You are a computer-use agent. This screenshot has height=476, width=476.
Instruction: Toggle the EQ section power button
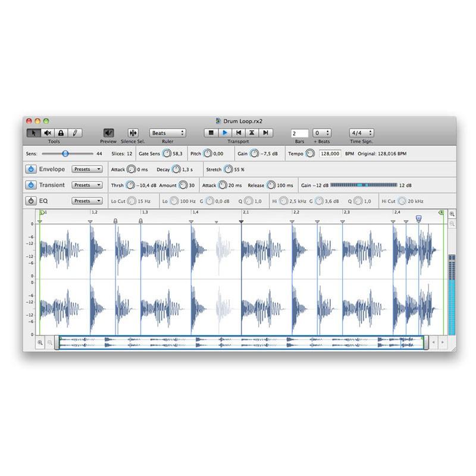tap(30, 201)
